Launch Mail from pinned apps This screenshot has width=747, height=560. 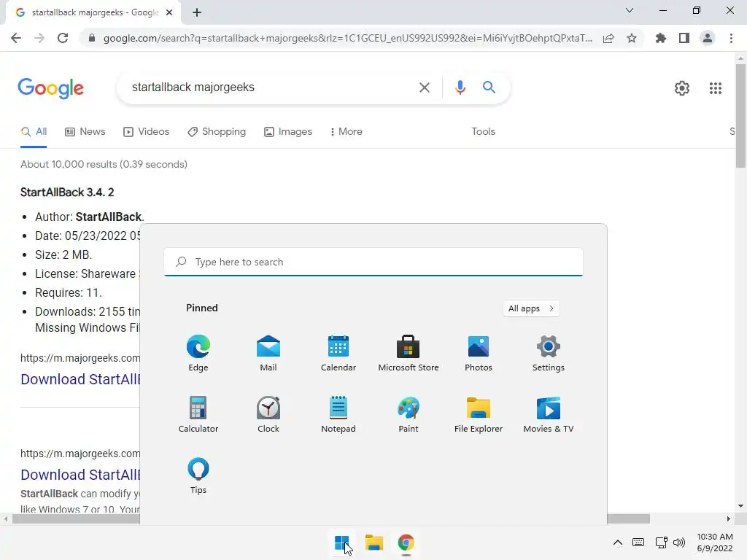click(268, 353)
